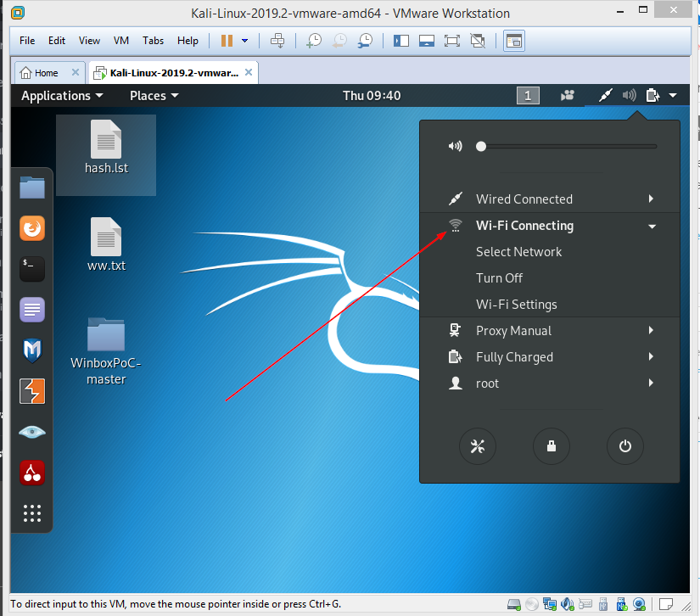The height and width of the screenshot is (616, 700).
Task: Collapse the Wi-Fi Connecting section
Action: pyautogui.click(x=550, y=226)
